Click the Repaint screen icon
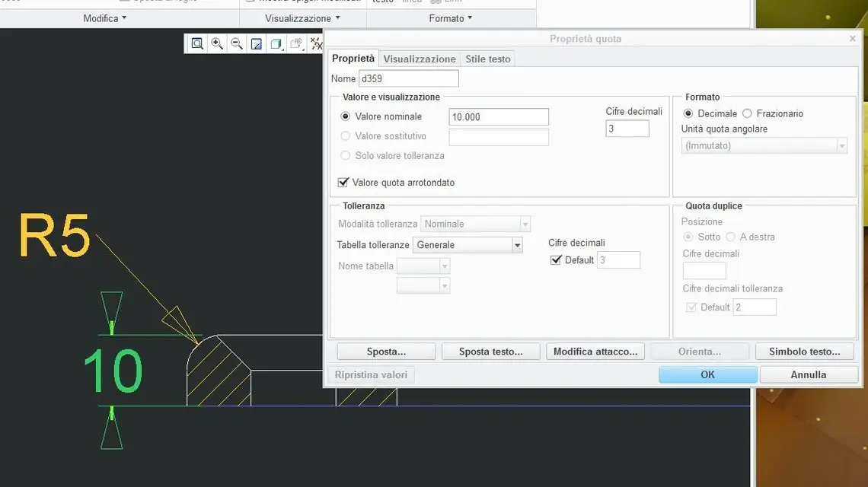The image size is (868, 487). pyautogui.click(x=257, y=44)
